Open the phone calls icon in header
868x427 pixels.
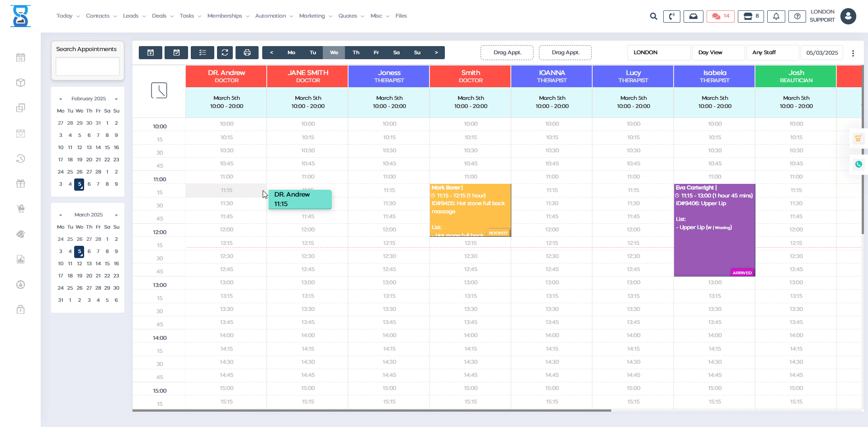pos(672,16)
